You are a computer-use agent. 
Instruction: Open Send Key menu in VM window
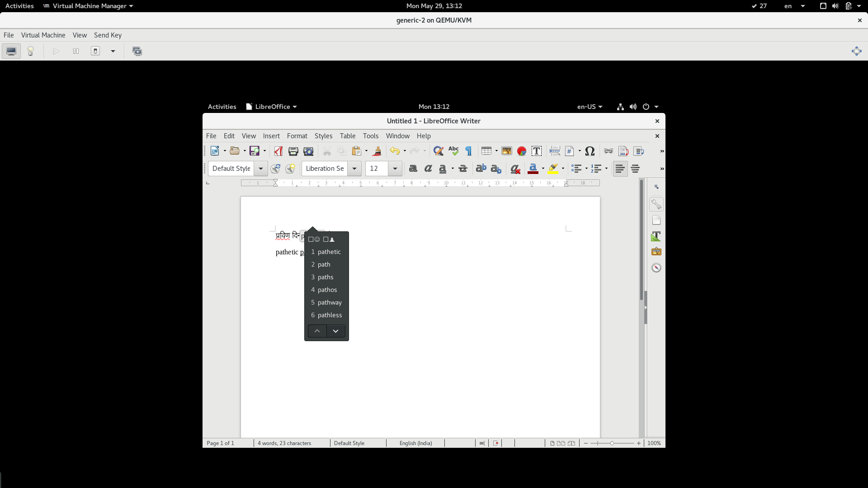point(108,35)
